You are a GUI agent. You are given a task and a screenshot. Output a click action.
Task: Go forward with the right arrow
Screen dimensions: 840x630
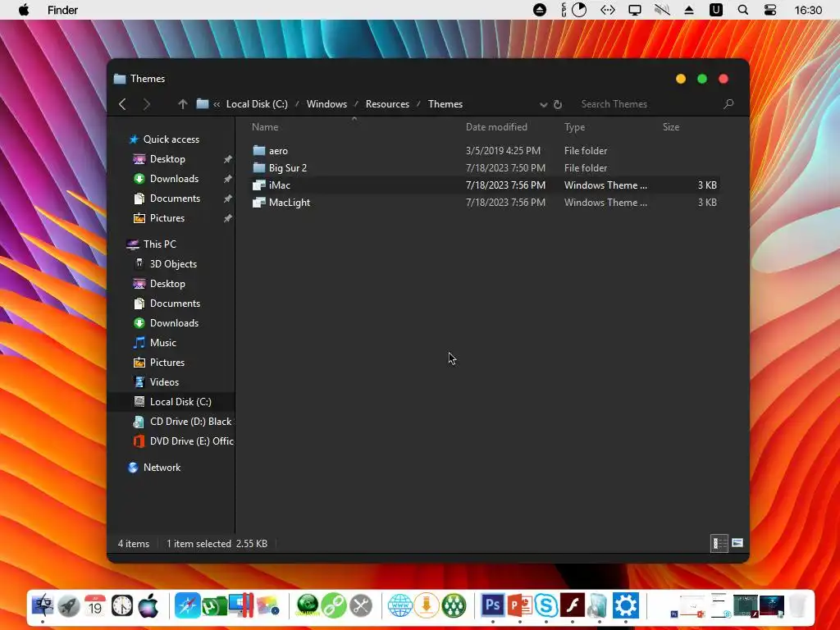pos(146,104)
